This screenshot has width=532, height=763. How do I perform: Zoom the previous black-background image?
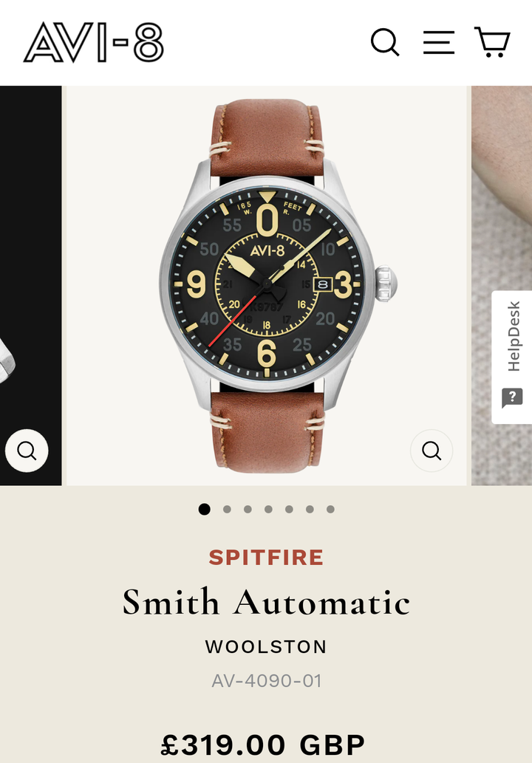[x=27, y=451]
